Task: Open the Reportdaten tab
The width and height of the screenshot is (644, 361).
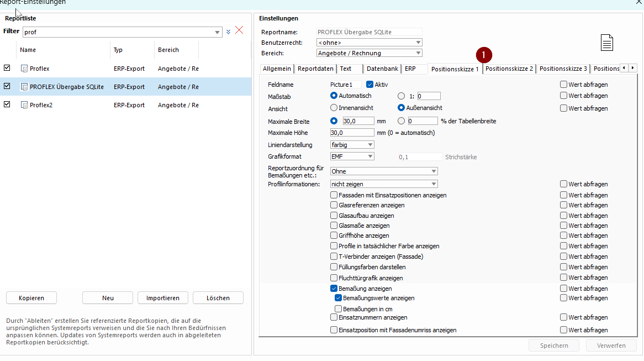Action: click(315, 69)
